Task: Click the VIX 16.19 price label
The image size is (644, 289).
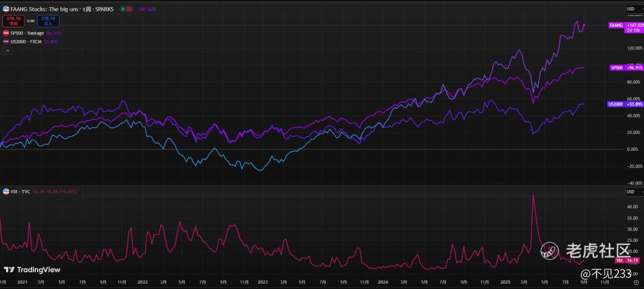Action: click(x=627, y=260)
